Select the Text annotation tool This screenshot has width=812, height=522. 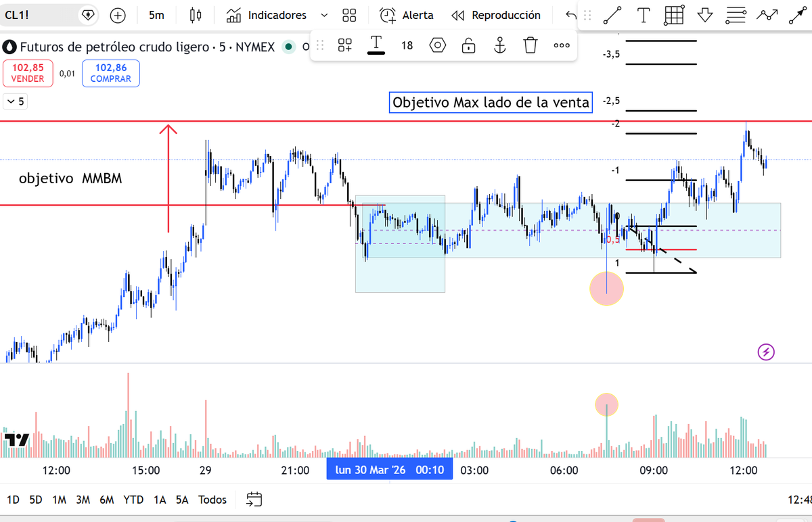pos(643,15)
